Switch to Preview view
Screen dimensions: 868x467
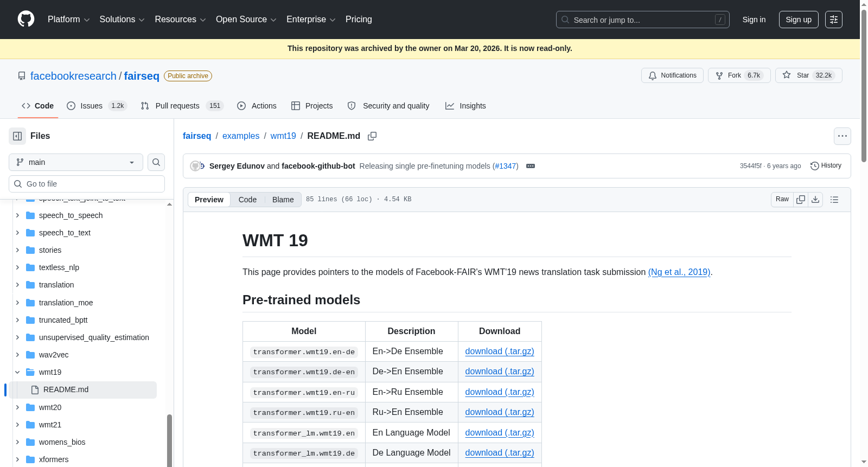coord(209,200)
